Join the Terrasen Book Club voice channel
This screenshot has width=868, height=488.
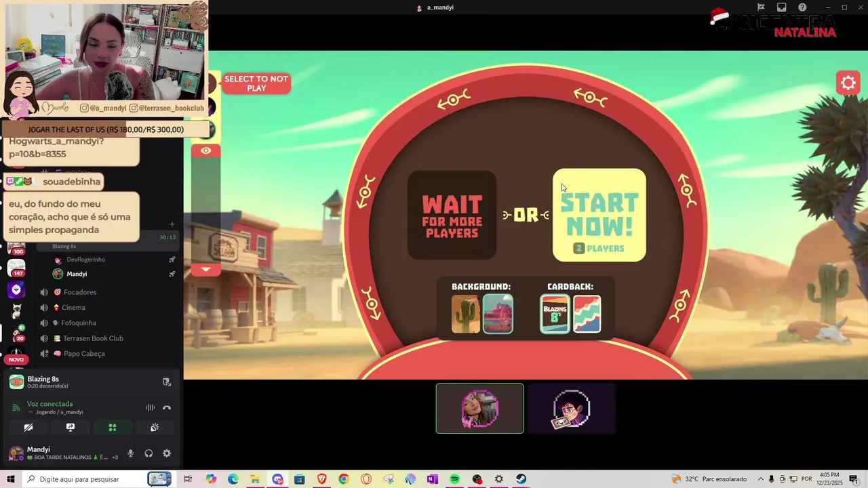tap(93, 338)
